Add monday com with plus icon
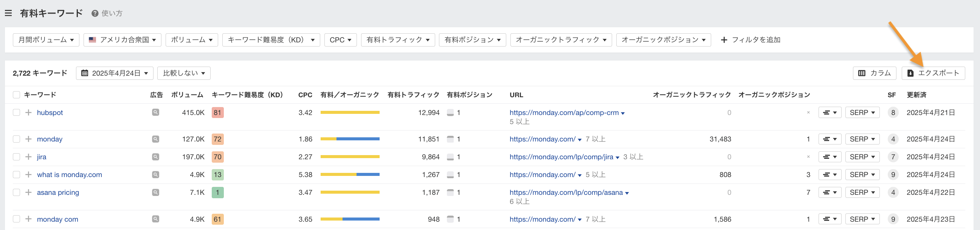Viewport: 980px width, 230px height. click(x=28, y=219)
